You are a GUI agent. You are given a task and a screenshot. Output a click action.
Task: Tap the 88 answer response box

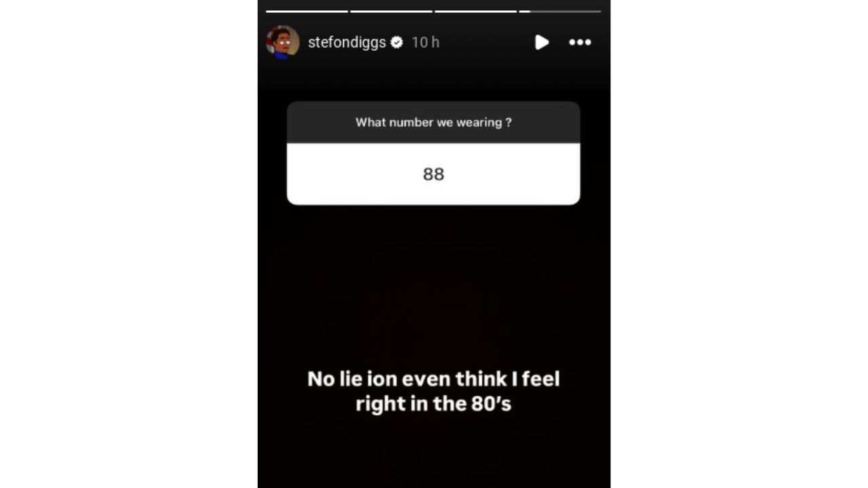point(433,174)
